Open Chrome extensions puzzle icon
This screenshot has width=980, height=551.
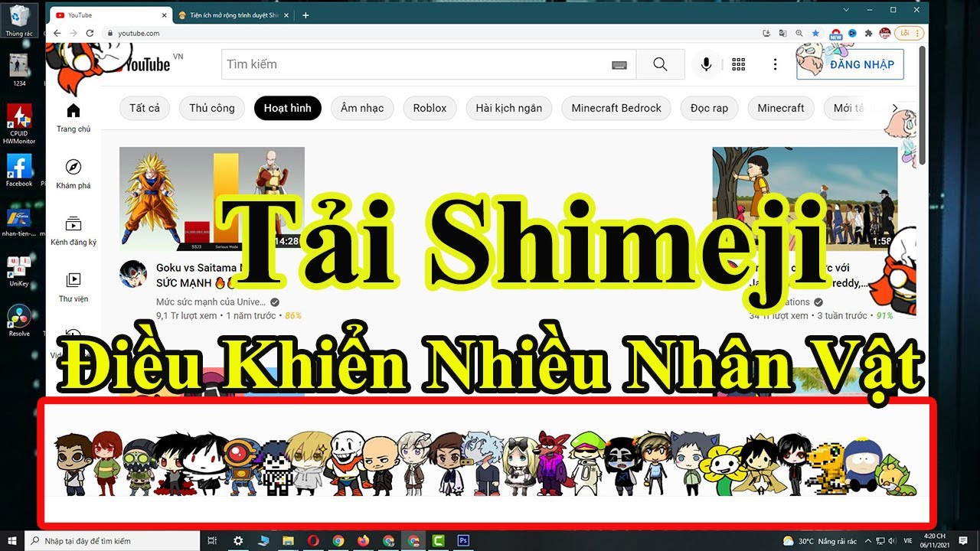(x=868, y=34)
